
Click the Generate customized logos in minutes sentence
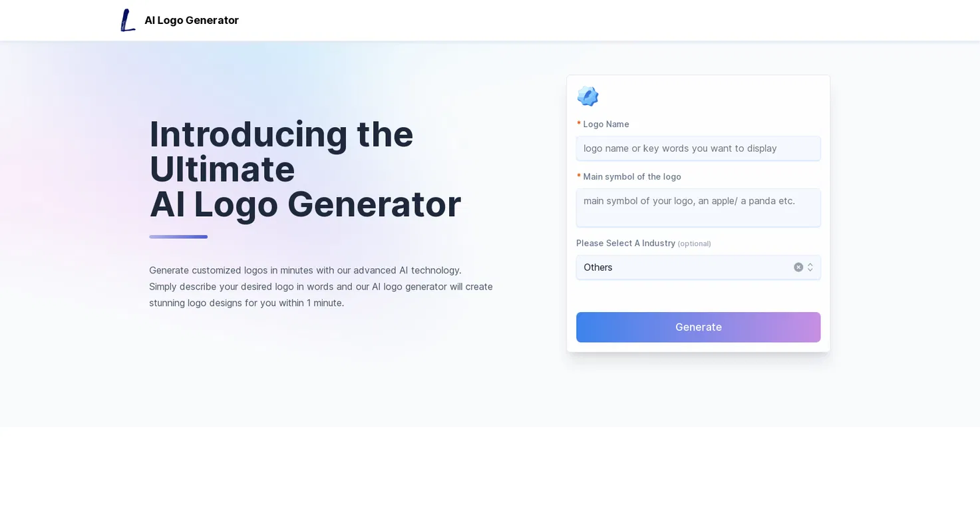tap(305, 270)
